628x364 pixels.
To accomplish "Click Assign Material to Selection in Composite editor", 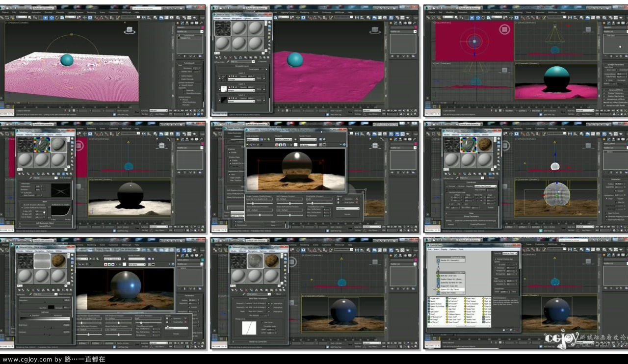I will point(225,57).
